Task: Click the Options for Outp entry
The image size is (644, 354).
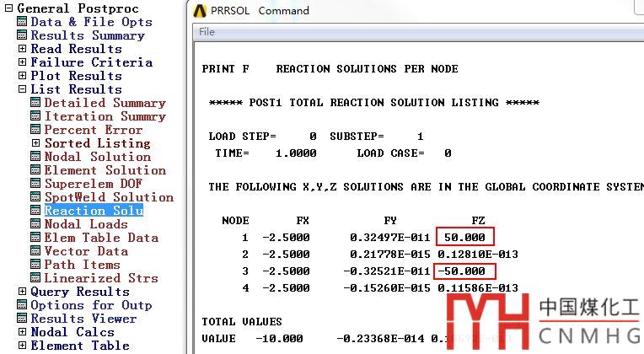Action: (x=91, y=305)
